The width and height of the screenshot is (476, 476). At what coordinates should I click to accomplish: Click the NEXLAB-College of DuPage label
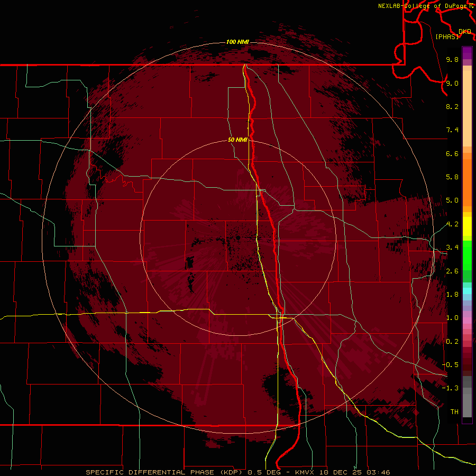(423, 6)
